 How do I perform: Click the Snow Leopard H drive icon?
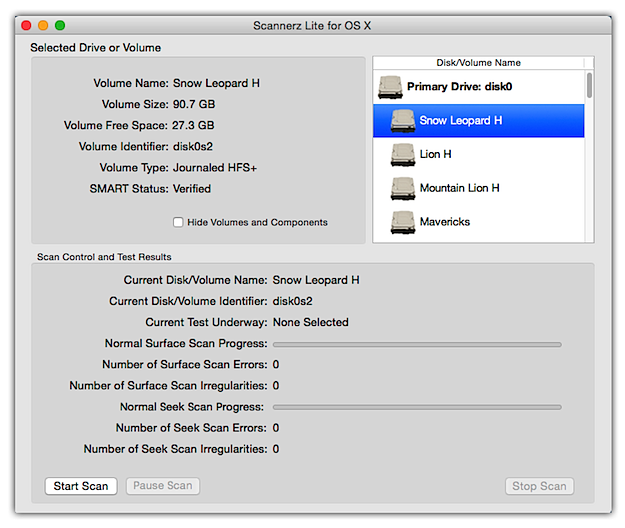tap(403, 121)
